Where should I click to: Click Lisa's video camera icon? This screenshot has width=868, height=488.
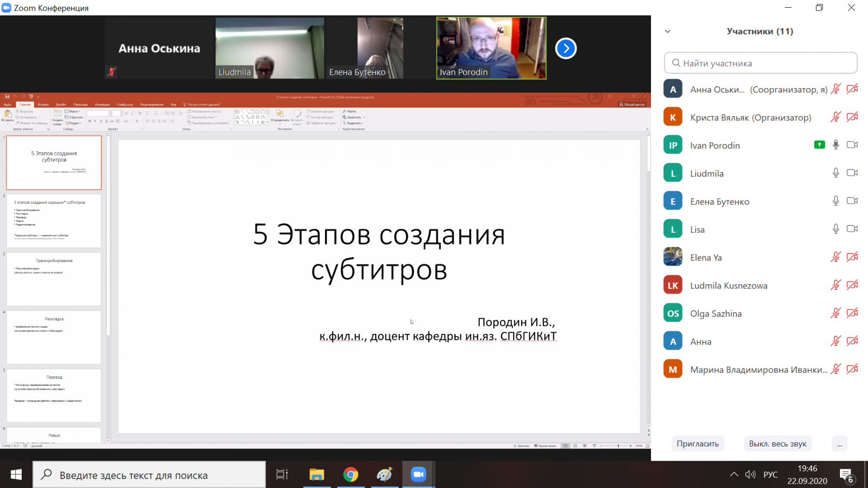852,229
